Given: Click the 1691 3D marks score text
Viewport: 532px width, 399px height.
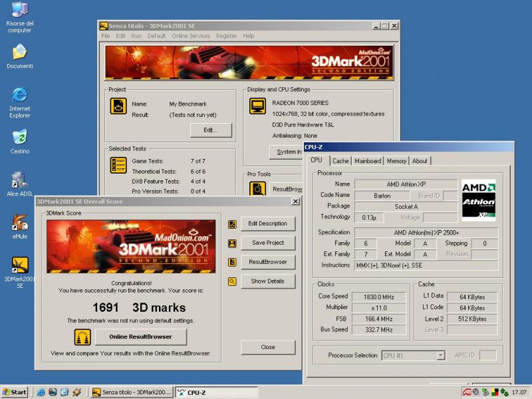Looking at the screenshot, I should pos(139,307).
